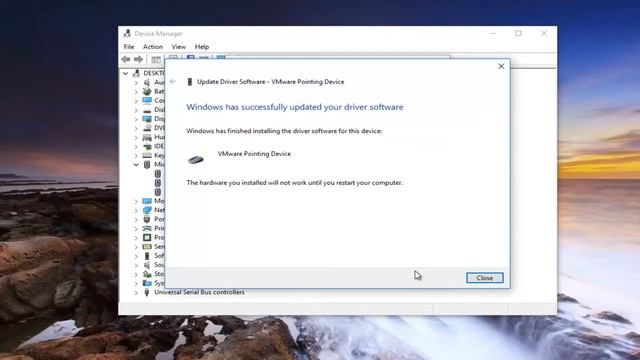Click the Back arrow in Device Manager toolbar
The image size is (640, 360).
coord(126,60)
